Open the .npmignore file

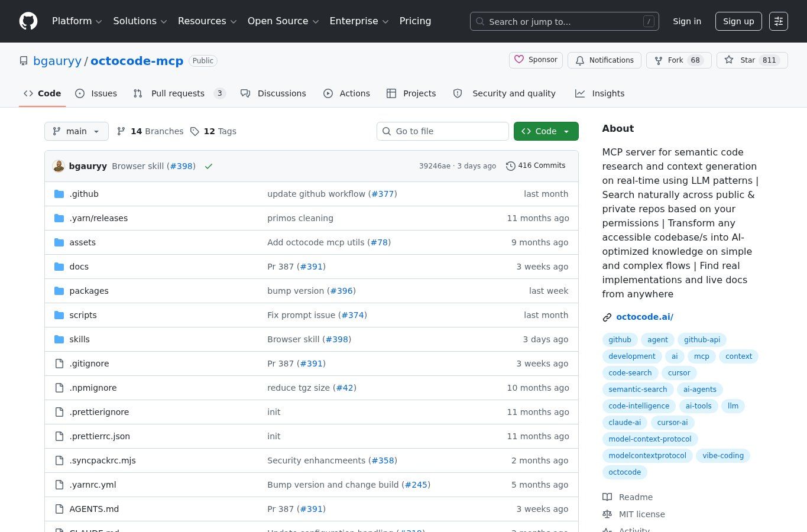(93, 388)
